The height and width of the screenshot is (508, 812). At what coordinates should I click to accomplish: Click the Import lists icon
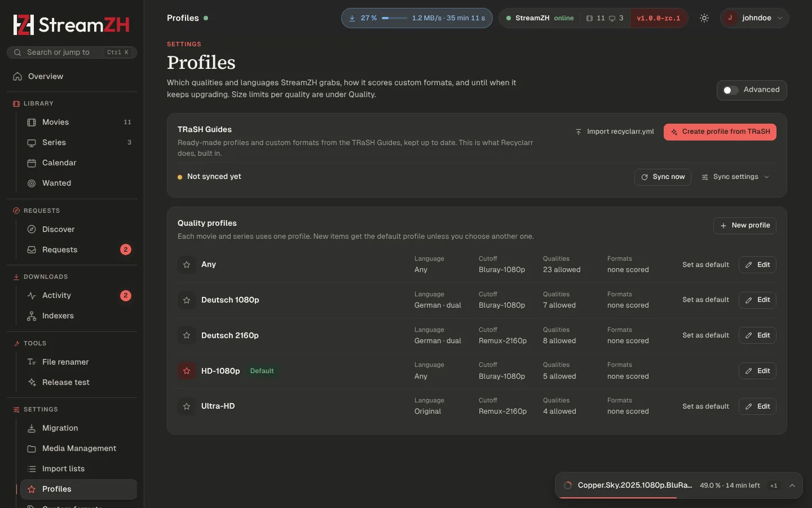[32, 469]
